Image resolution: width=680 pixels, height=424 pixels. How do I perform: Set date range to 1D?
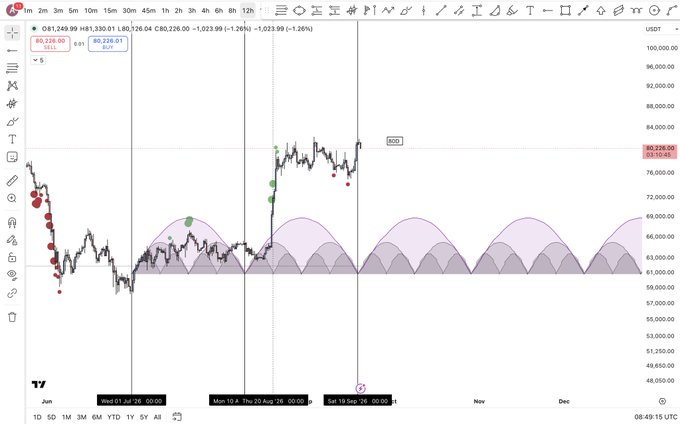point(37,417)
